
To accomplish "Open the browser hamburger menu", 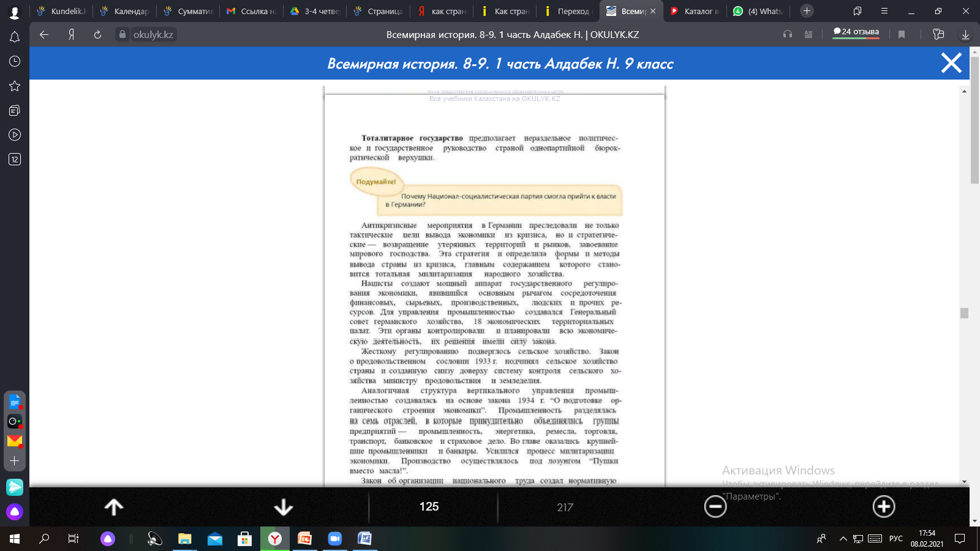I will [x=884, y=11].
